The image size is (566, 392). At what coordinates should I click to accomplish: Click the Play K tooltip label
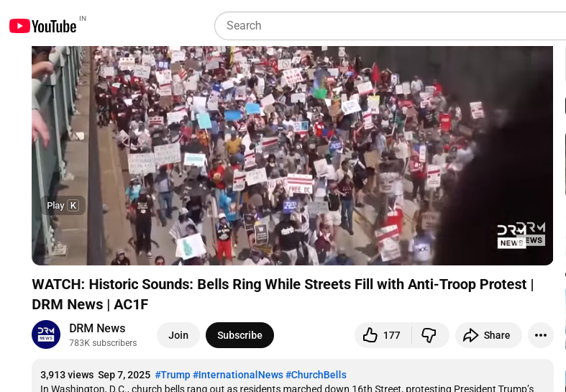point(63,206)
